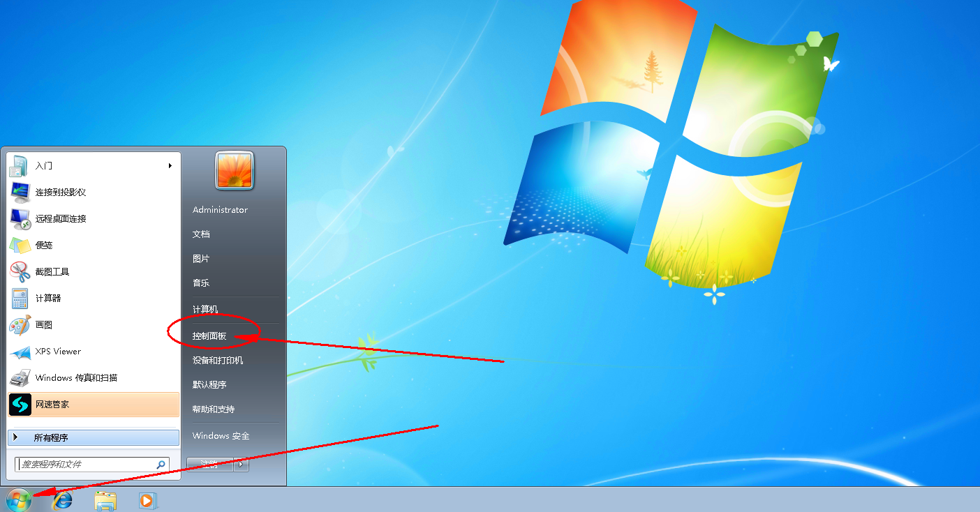Click the 注销 log off button
The image size is (980, 512).
(x=210, y=465)
